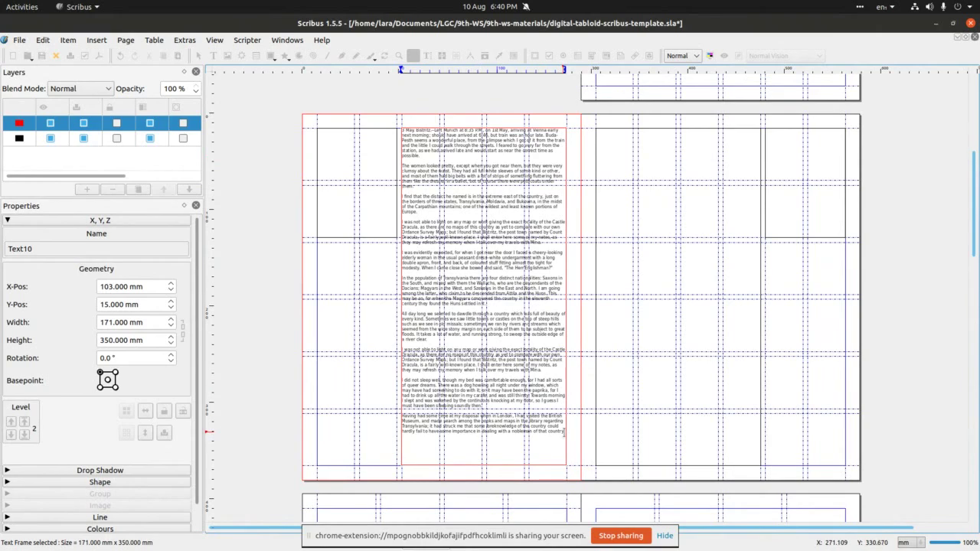The height and width of the screenshot is (551, 980).
Task: Select the Table tool
Action: pos(256,56)
